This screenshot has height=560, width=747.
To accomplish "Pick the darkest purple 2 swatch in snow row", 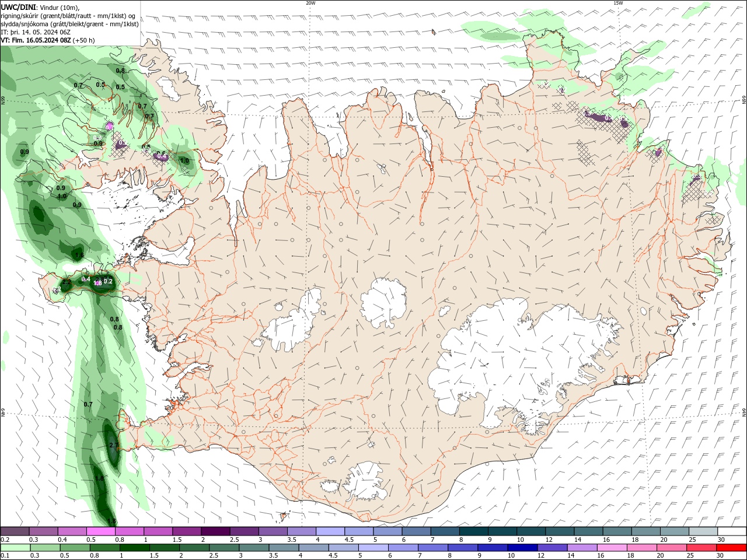I will click(215, 531).
